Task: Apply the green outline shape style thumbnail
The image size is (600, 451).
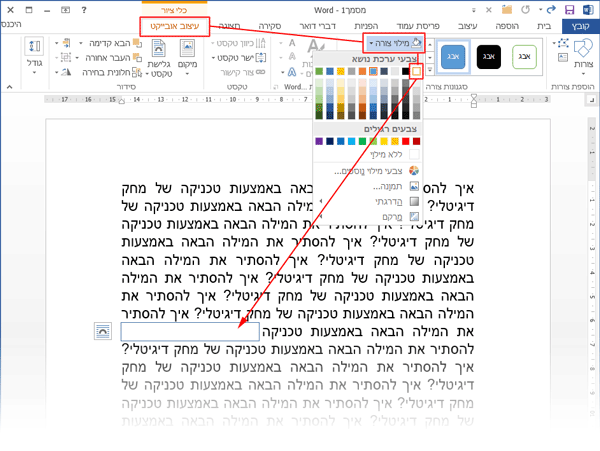Action: click(x=524, y=57)
